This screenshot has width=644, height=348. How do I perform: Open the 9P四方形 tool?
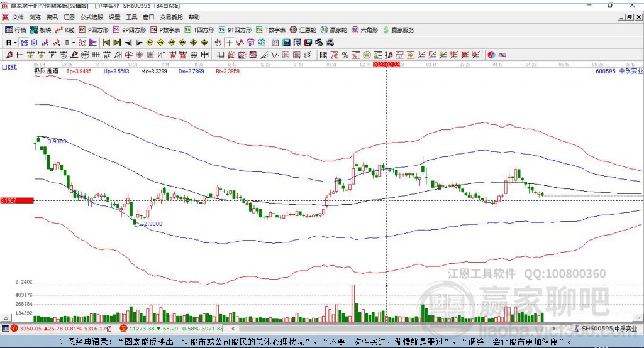pyautogui.click(x=130, y=30)
